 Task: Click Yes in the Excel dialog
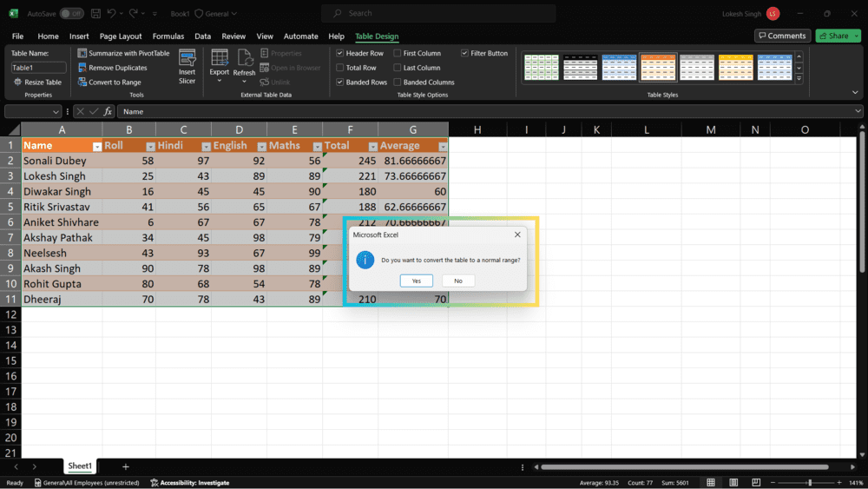417,281
